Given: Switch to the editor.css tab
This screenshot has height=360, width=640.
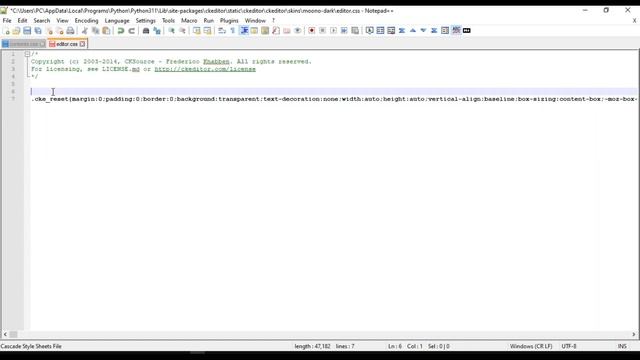Looking at the screenshot, I should 67,44.
